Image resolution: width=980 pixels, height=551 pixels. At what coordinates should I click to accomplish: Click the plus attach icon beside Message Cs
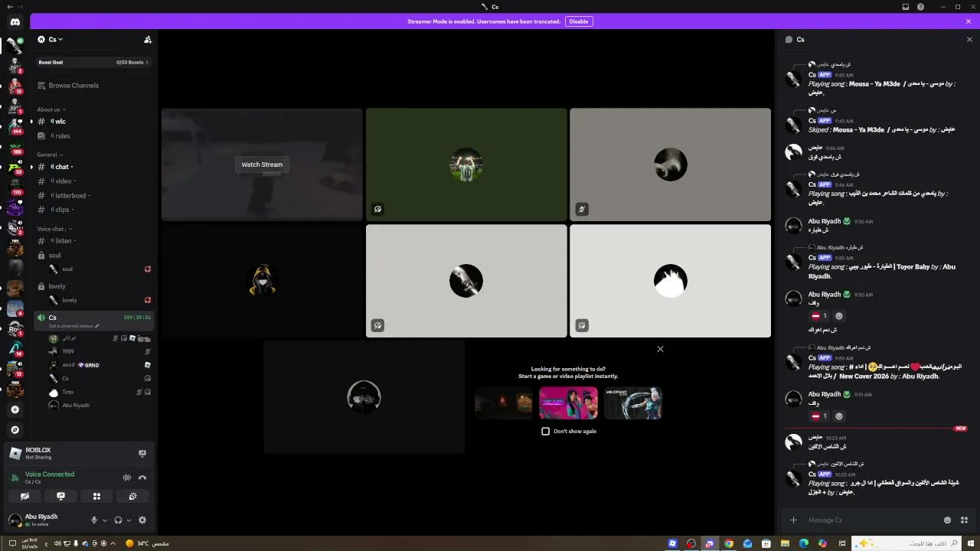coord(793,520)
